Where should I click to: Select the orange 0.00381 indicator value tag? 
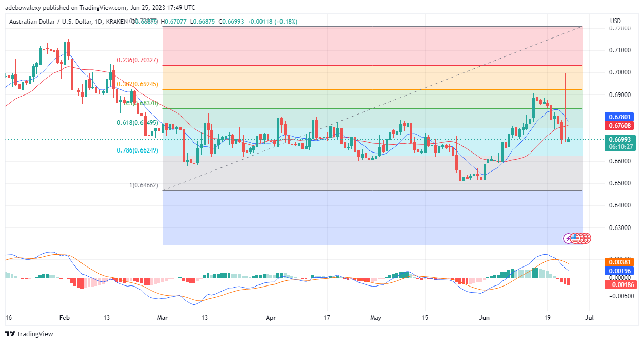point(620,262)
